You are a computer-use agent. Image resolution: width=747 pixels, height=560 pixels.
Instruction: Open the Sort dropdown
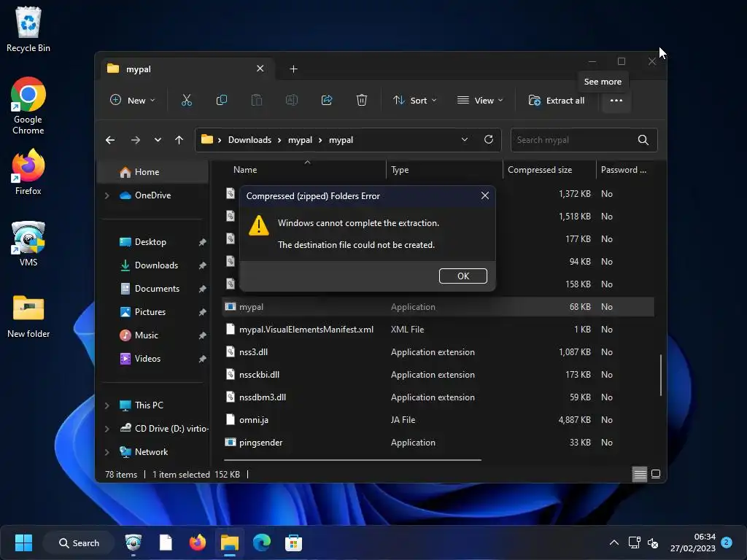[x=415, y=101]
